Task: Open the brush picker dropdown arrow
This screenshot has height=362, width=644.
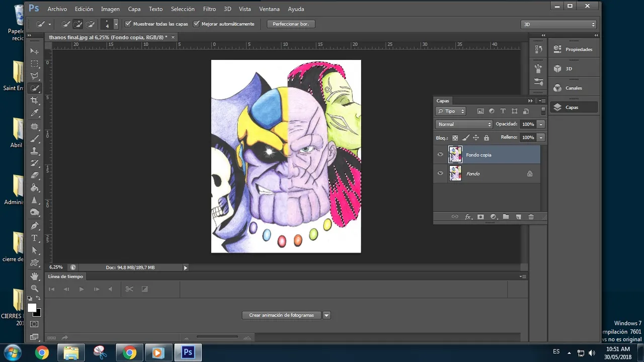Action: coord(116,24)
